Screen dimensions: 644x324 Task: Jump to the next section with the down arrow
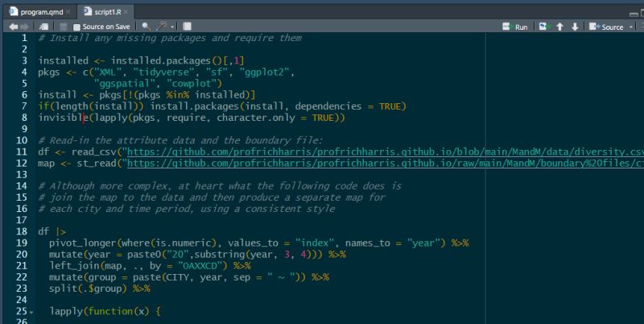(x=575, y=27)
